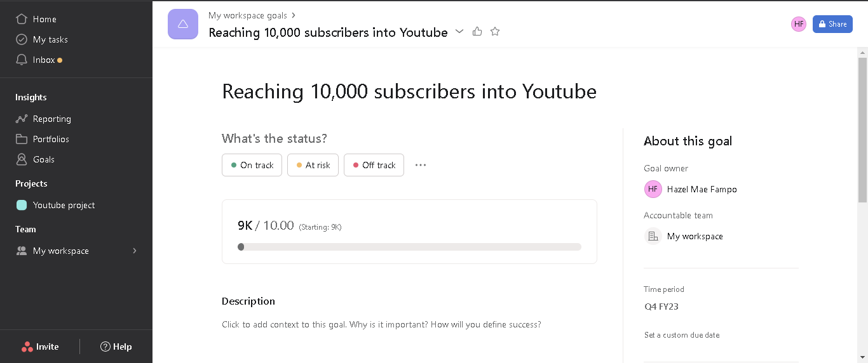Click the Goals person icon
The image size is (868, 363).
pyautogui.click(x=22, y=159)
